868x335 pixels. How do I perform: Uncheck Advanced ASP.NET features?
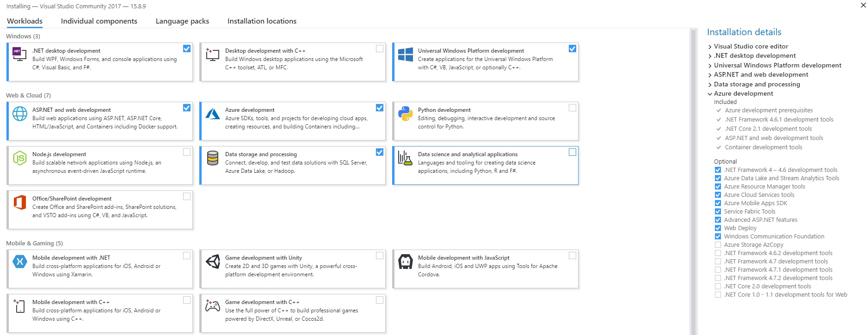[x=718, y=220]
